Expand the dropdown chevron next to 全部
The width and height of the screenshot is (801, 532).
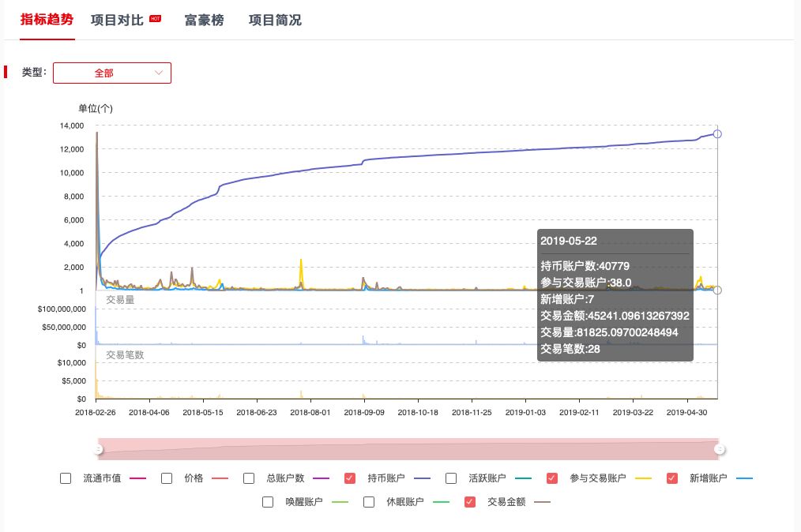[159, 73]
